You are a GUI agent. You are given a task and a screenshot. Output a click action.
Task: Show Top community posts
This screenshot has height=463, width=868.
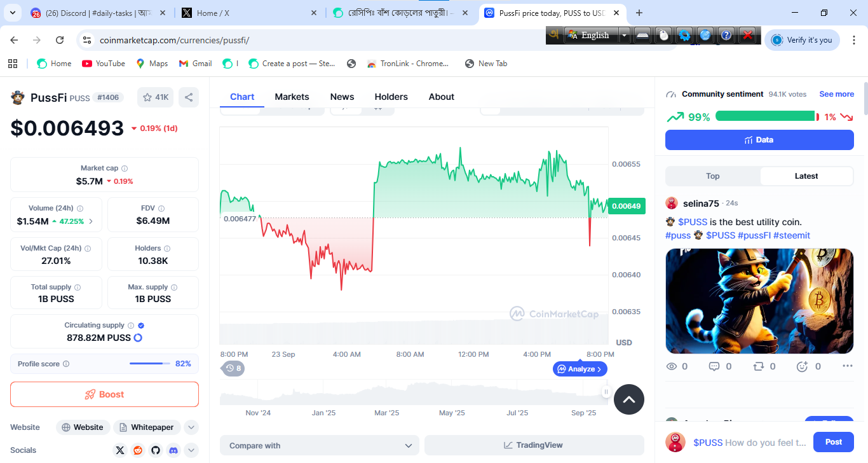713,176
